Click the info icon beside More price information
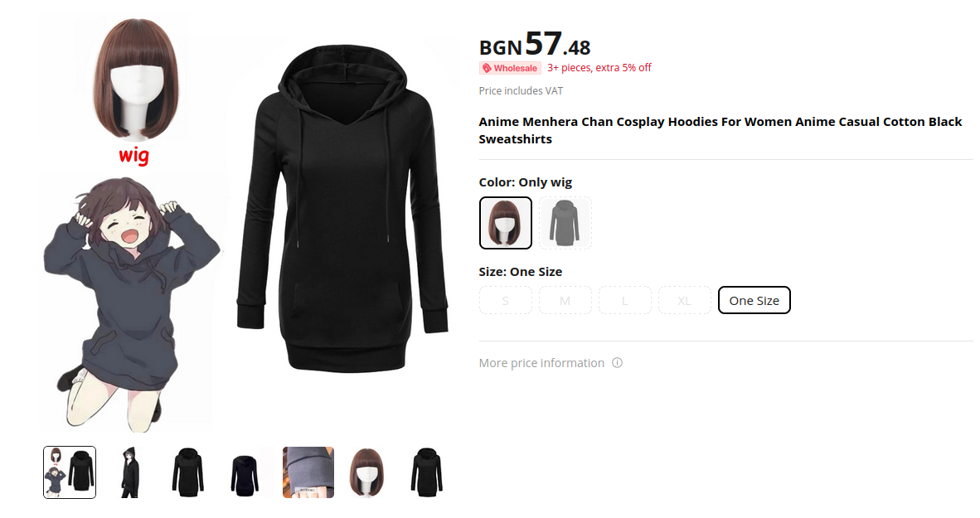 (617, 363)
